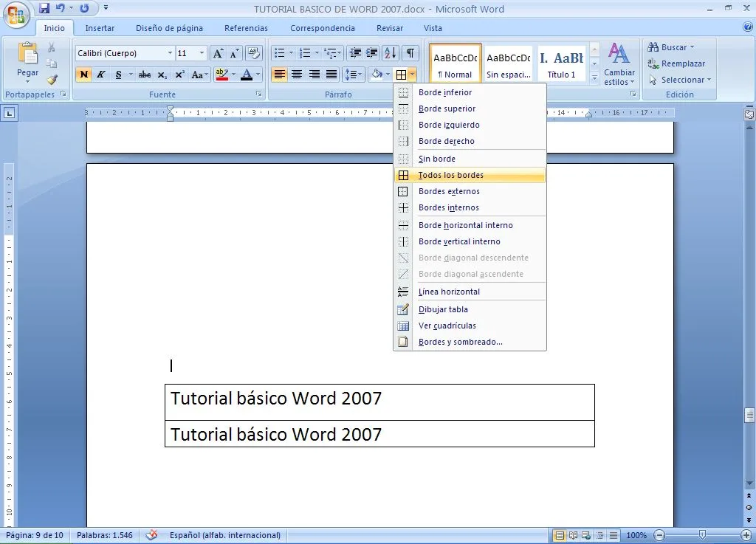Click the Ordenar (Sort A-Z) icon
Viewport: 756px width, 544px height.
(391, 52)
